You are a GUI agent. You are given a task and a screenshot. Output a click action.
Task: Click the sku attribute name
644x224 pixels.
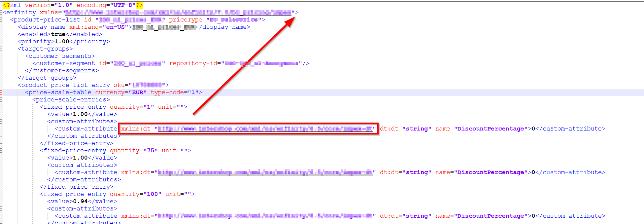119,85
